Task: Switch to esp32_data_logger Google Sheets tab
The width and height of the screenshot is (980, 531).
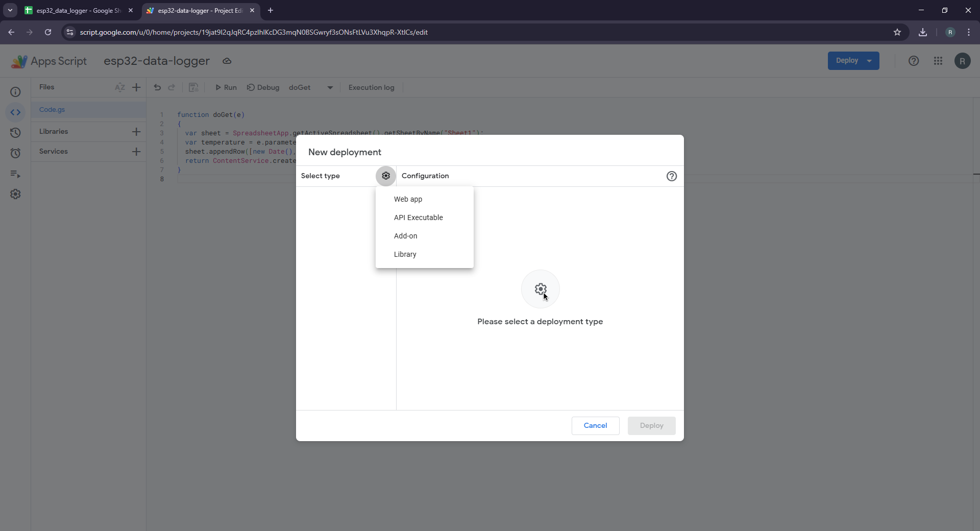Action: [77, 10]
